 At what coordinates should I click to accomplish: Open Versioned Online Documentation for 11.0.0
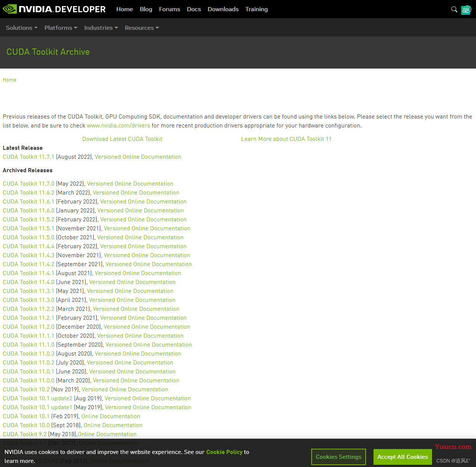[136, 381]
